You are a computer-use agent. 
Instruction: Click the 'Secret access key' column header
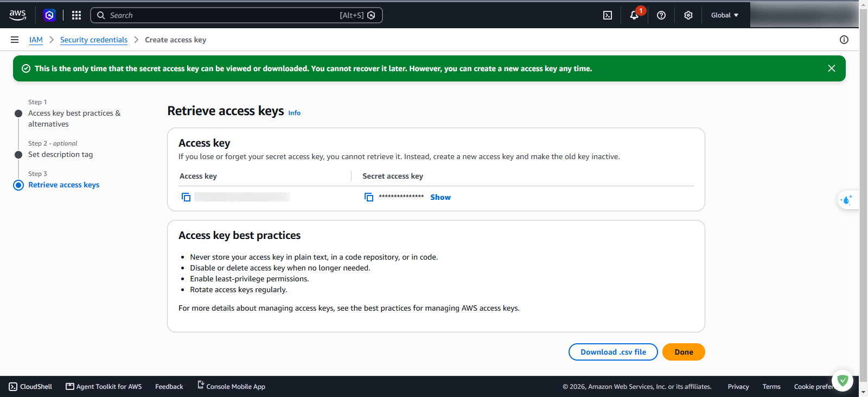pos(393,176)
